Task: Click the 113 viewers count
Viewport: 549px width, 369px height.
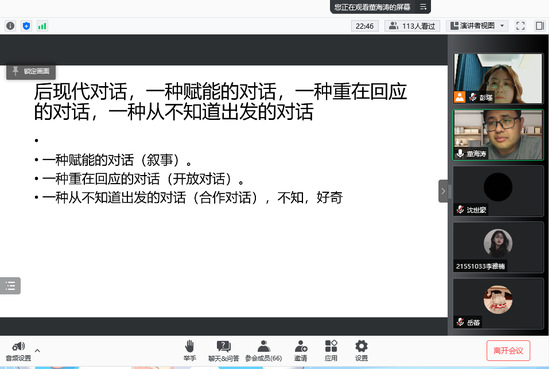Action: [x=412, y=26]
